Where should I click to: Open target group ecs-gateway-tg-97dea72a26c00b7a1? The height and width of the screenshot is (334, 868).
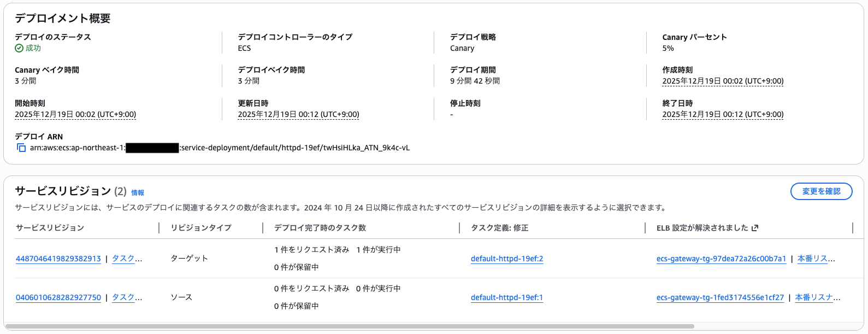click(720, 257)
